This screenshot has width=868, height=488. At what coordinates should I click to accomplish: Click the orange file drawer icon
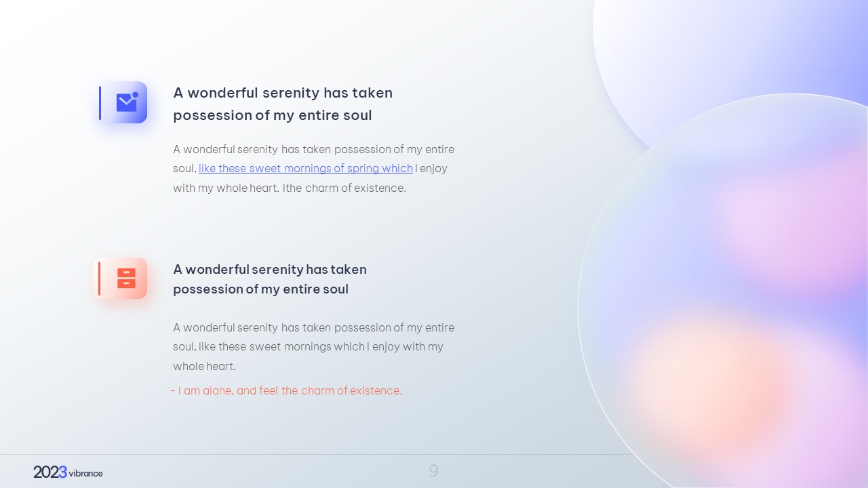pos(126,278)
